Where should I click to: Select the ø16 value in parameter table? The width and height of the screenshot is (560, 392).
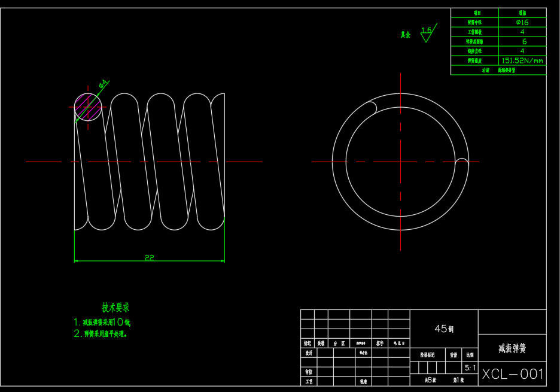pyautogui.click(x=522, y=22)
